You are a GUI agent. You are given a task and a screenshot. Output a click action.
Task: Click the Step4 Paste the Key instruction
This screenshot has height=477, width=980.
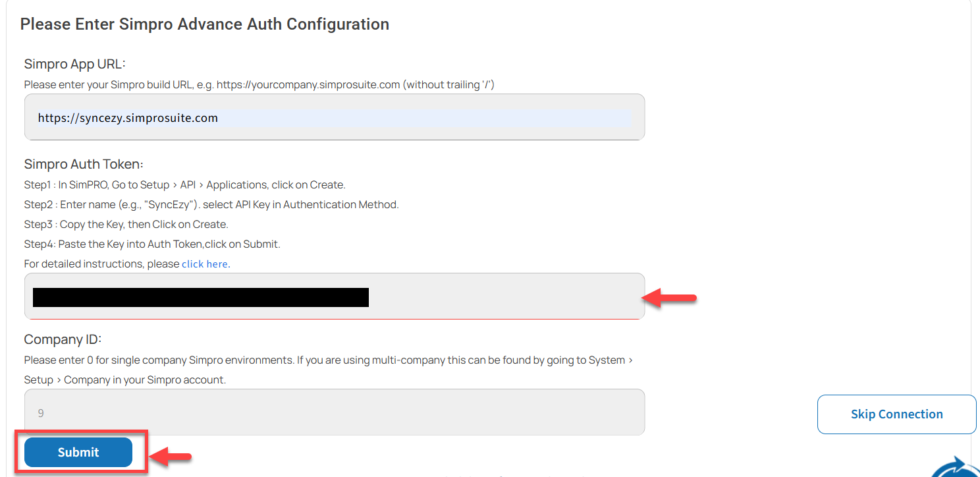tap(152, 244)
